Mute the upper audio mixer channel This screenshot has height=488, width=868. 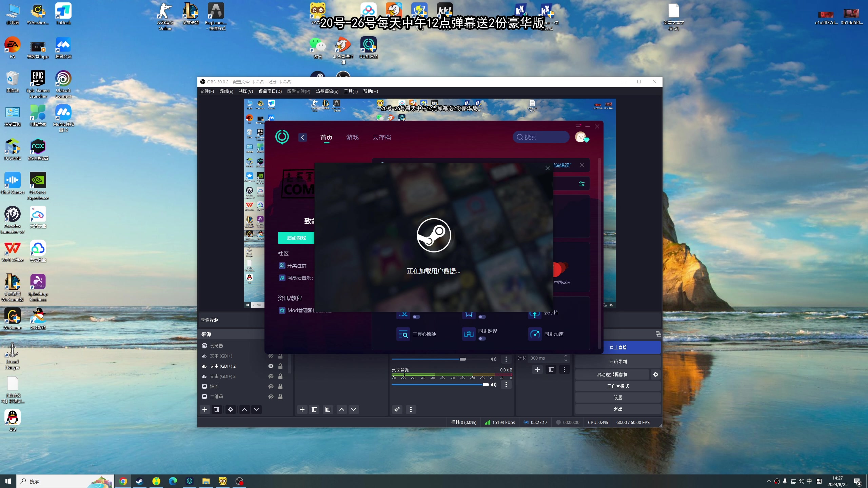pyautogui.click(x=494, y=359)
